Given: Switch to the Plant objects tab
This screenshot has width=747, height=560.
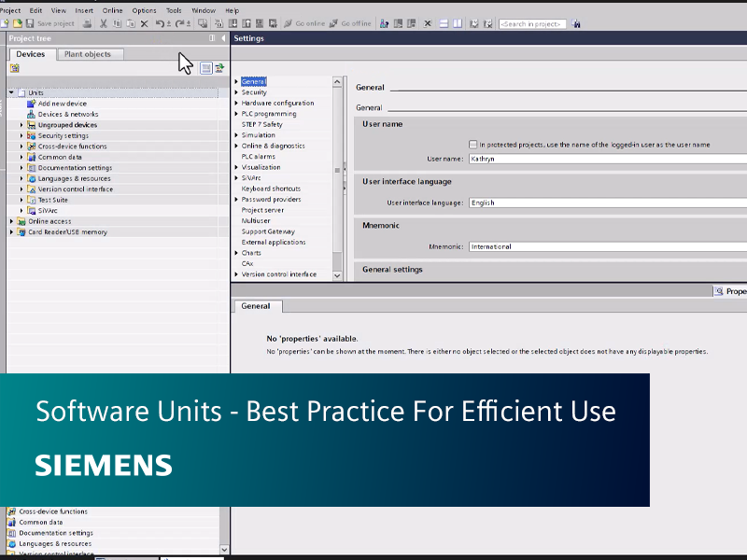Looking at the screenshot, I should tap(90, 54).
